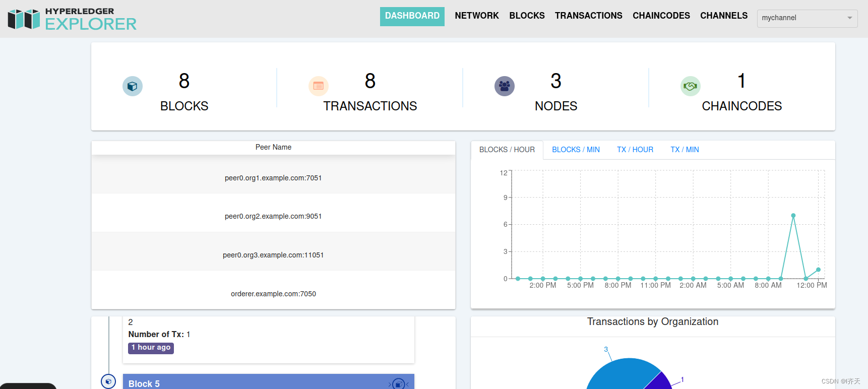Click the small purple pie chart slice
The height and width of the screenshot is (389, 868).
coord(659,381)
